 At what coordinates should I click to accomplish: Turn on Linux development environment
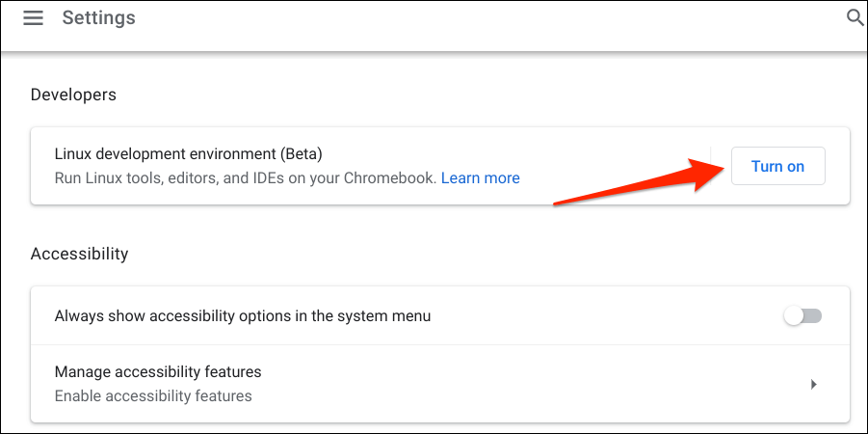pos(777,166)
